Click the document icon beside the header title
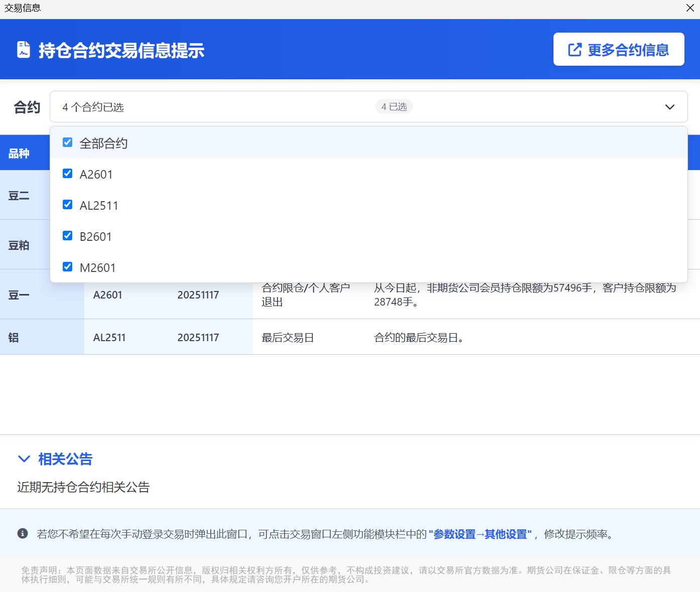The width and height of the screenshot is (700, 592). [24, 50]
